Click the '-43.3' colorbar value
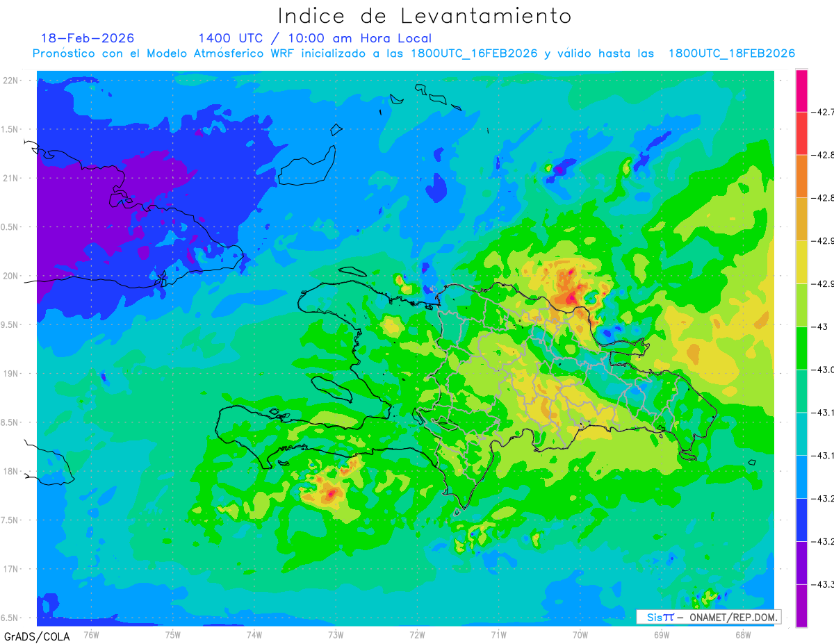 click(x=824, y=584)
